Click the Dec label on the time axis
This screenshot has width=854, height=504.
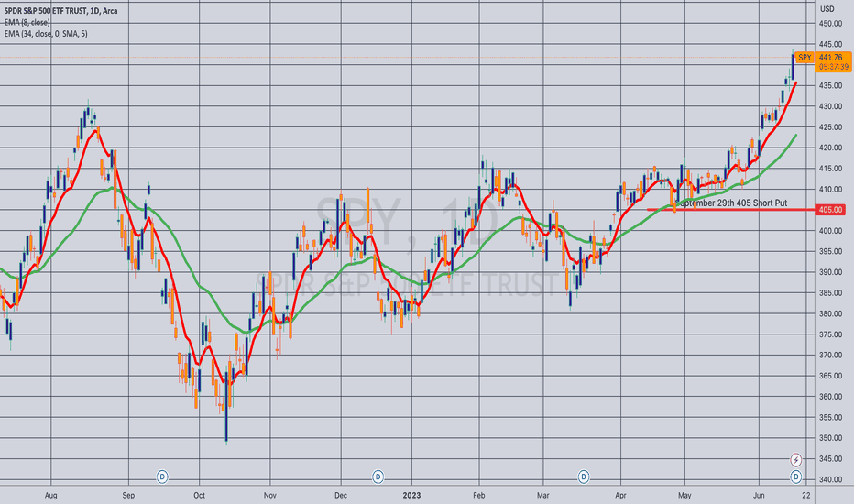pos(341,495)
